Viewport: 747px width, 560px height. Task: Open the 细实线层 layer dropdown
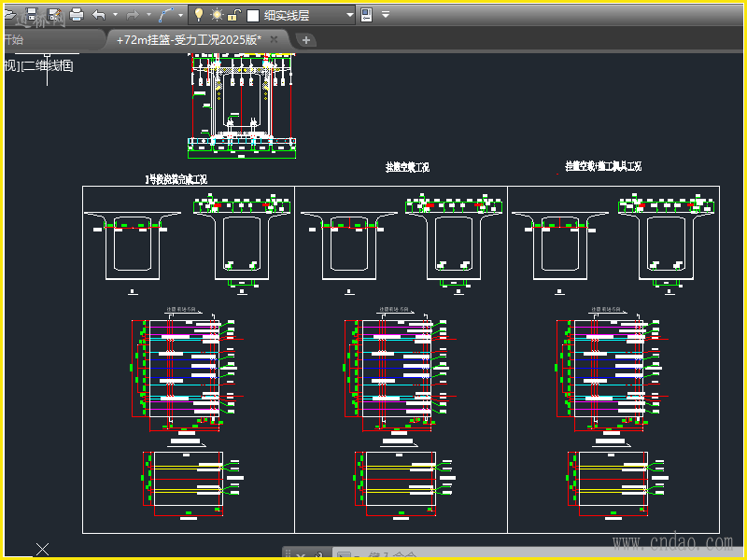349,15
